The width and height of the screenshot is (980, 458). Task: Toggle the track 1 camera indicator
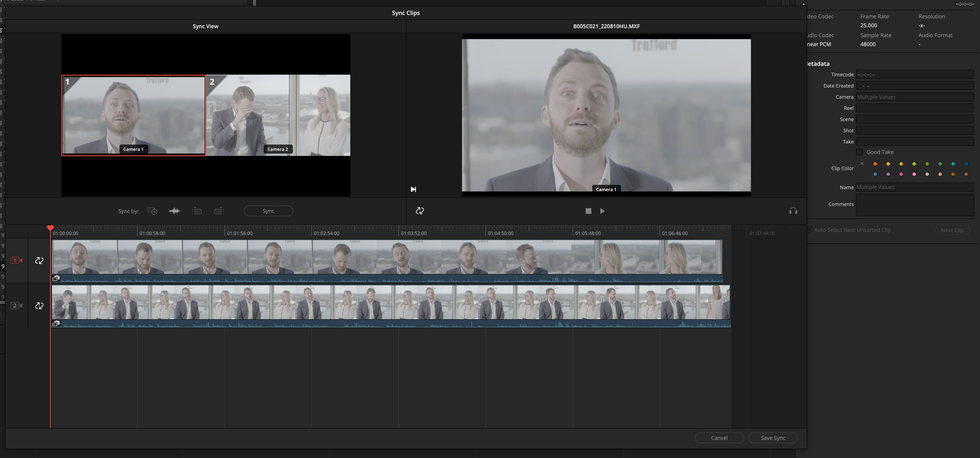pyautogui.click(x=16, y=261)
